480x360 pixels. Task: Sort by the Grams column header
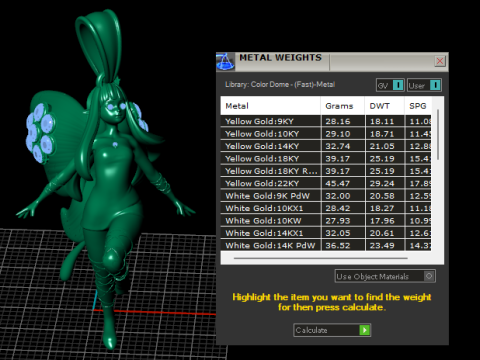click(343, 106)
